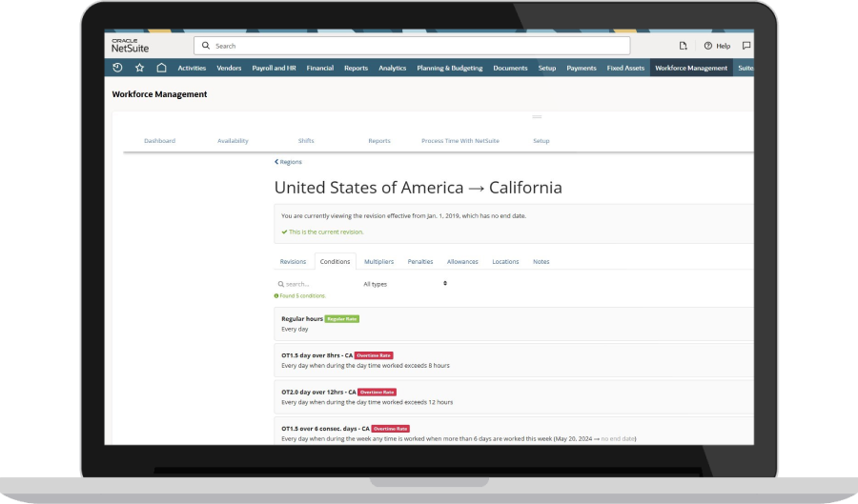Viewport: 858px width, 504px height.
Task: Click the favorites star shortcut icon
Action: [x=139, y=68]
